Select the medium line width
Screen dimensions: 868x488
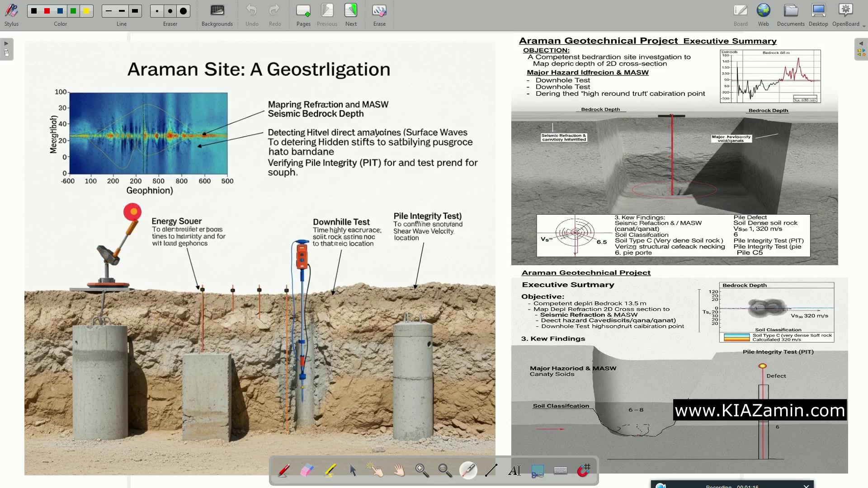[x=122, y=11]
